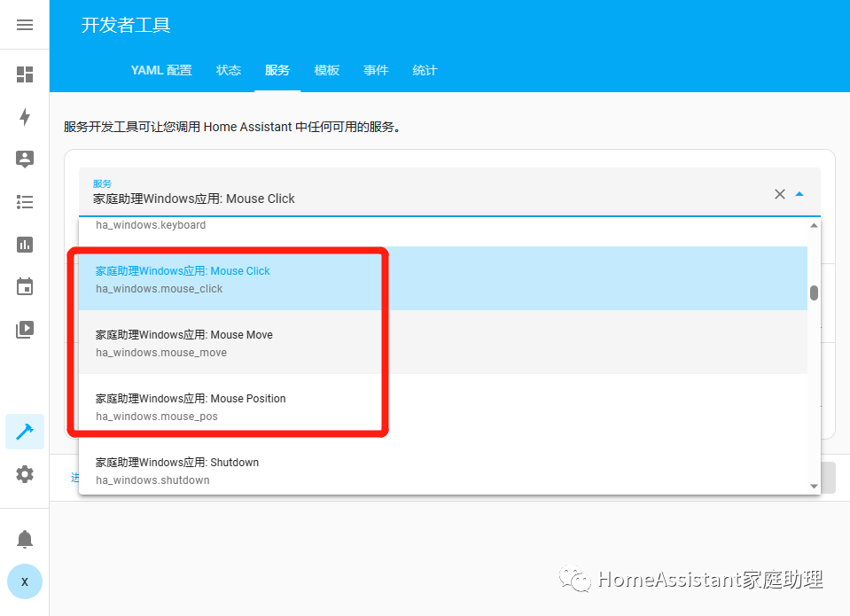Choose the Mouse Move service option
The image size is (850, 616).
click(x=443, y=342)
